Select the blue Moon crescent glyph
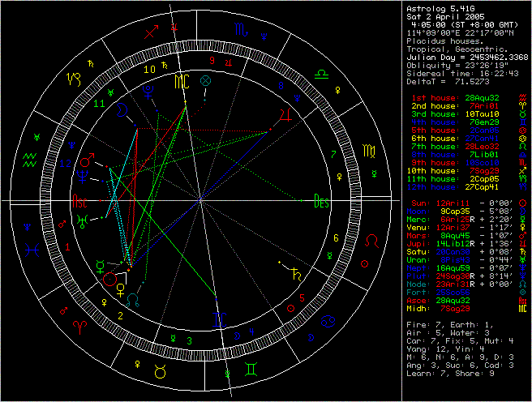 point(122,106)
